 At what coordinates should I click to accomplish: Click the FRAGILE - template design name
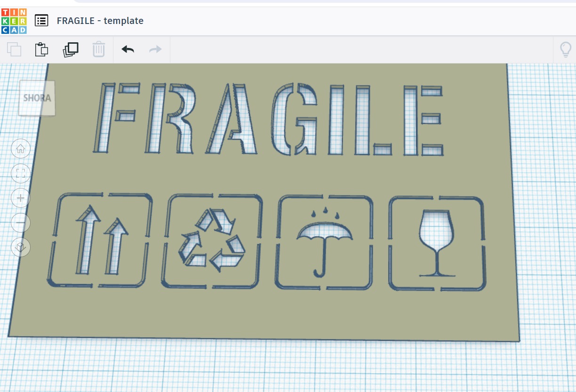click(100, 21)
